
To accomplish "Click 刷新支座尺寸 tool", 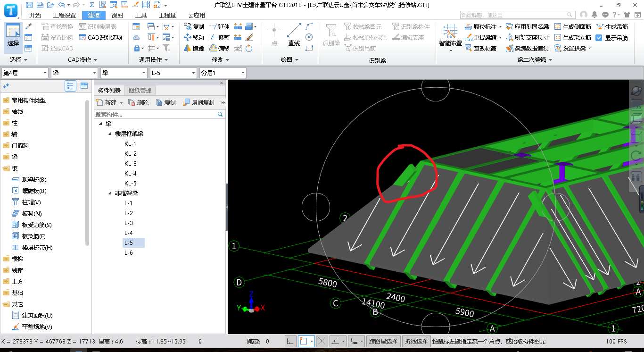I will coord(527,37).
